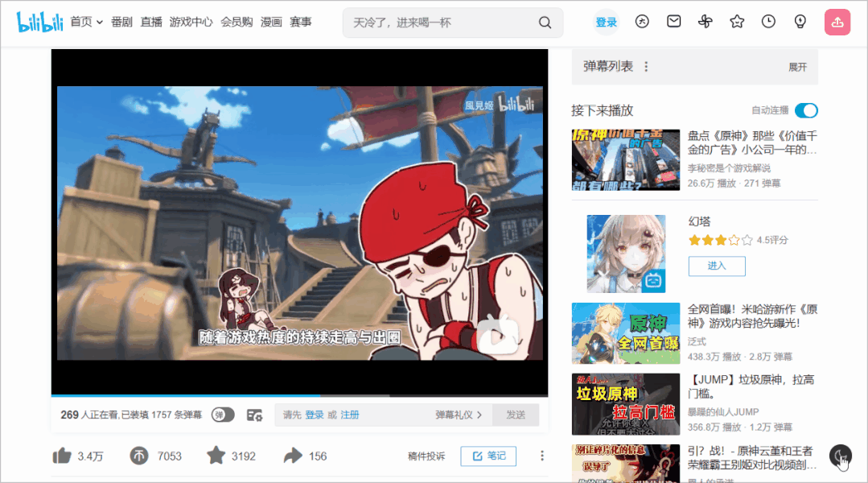Screen dimensions: 868x483
Task: Click the video progress bar
Action: (299, 395)
